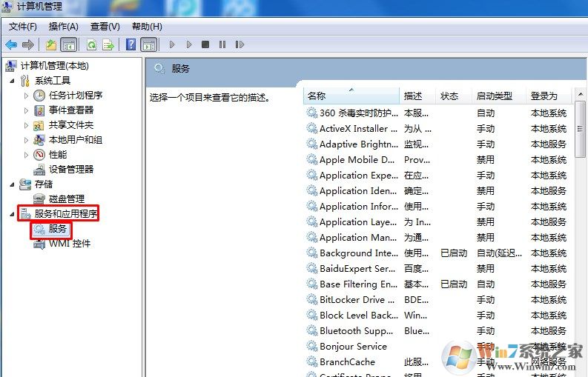Collapse the 服务和应用程序 tree node
Screen dimensions: 588x377
12,214
